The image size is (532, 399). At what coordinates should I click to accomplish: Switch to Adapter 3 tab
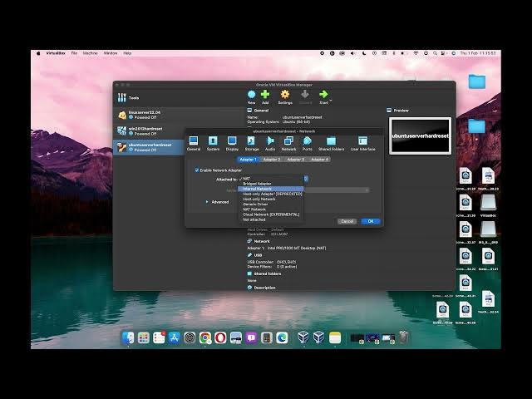pos(296,160)
